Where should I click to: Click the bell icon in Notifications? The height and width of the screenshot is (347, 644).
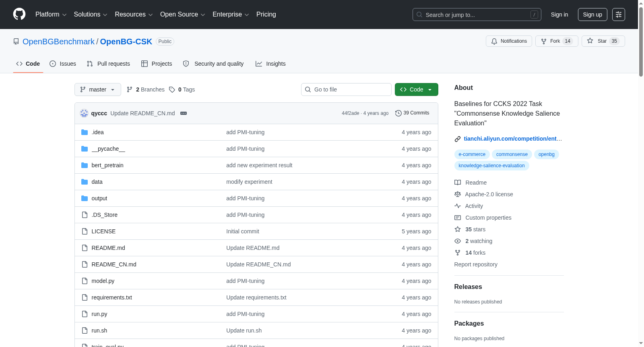[x=494, y=41]
